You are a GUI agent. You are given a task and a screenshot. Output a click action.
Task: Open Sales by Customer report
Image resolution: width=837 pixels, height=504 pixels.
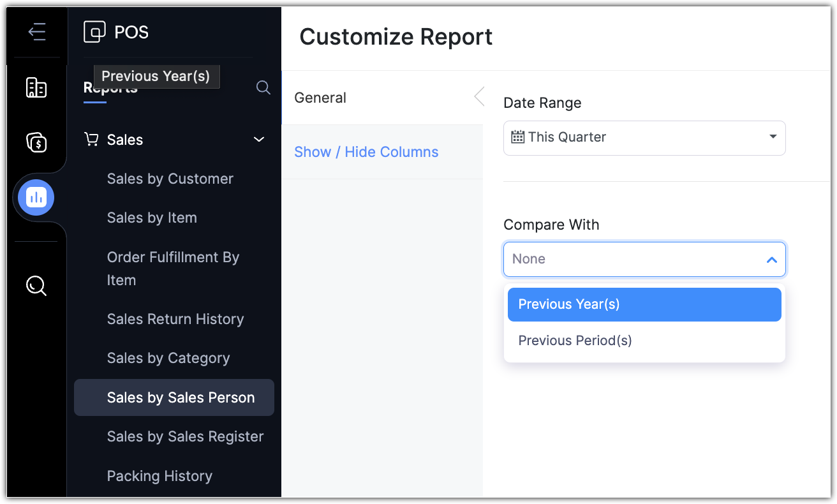click(x=170, y=179)
